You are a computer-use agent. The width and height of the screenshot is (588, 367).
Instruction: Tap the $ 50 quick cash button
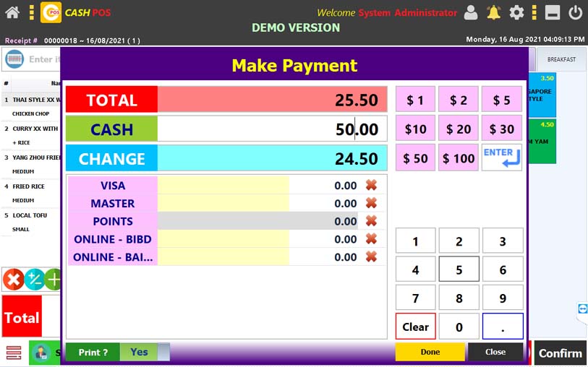415,158
